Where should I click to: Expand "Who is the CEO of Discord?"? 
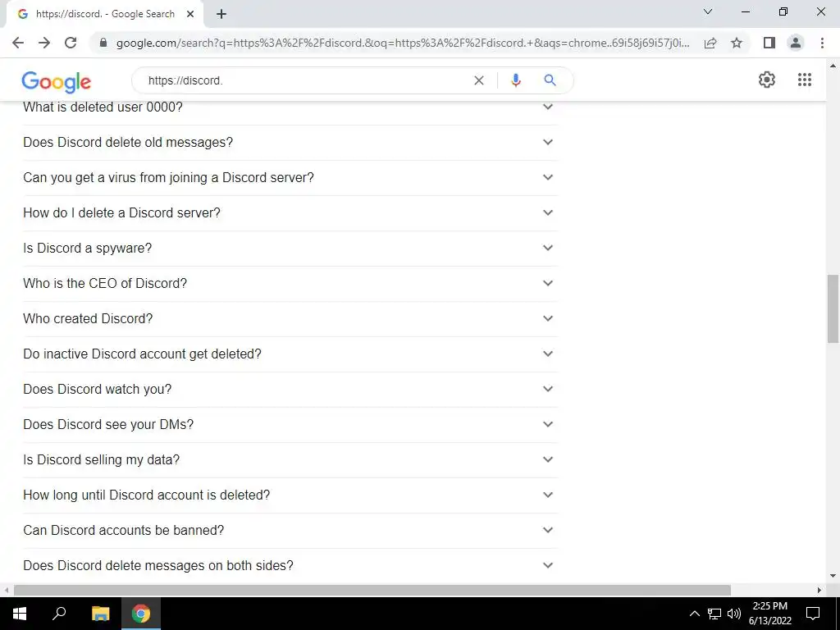click(x=290, y=283)
